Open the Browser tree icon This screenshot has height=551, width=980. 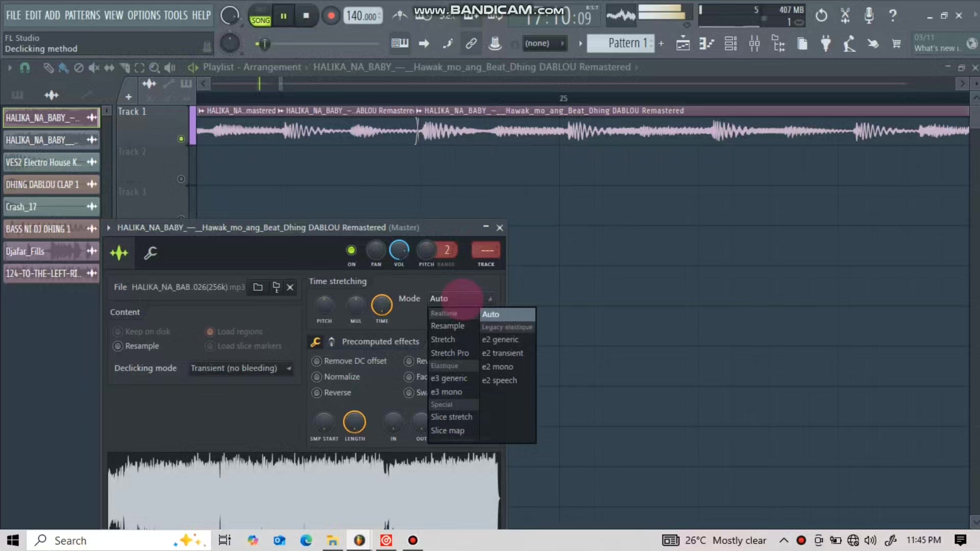pyautogui.click(x=778, y=44)
